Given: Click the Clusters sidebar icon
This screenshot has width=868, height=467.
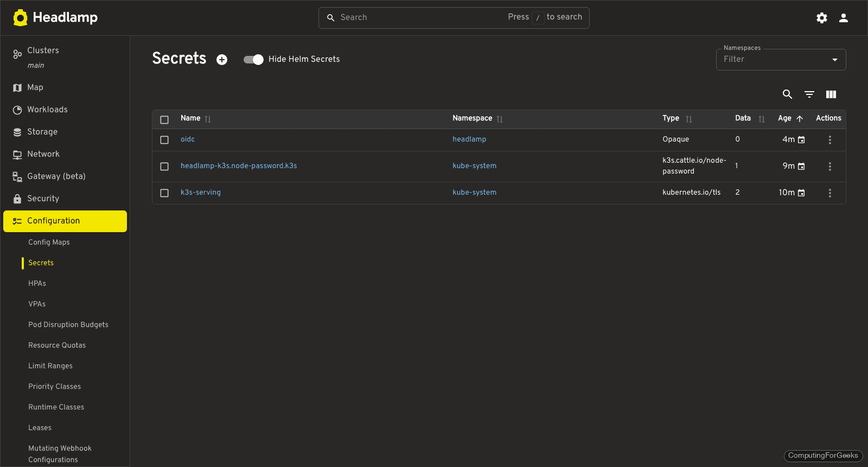Looking at the screenshot, I should [17, 54].
